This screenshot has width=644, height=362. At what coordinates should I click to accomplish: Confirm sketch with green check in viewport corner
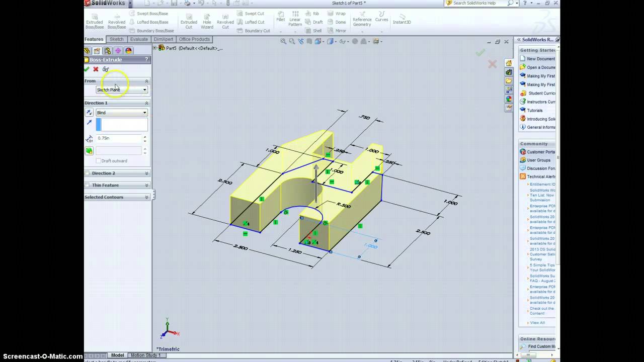(480, 53)
